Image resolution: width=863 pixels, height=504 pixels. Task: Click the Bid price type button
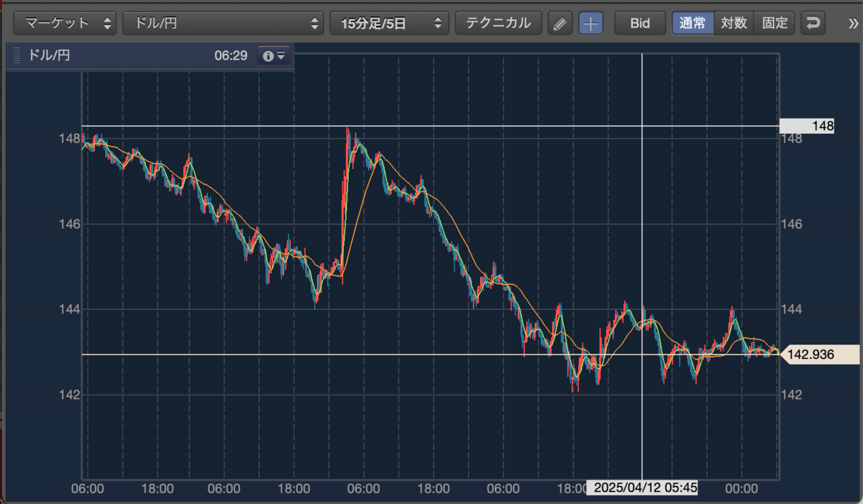coord(640,24)
